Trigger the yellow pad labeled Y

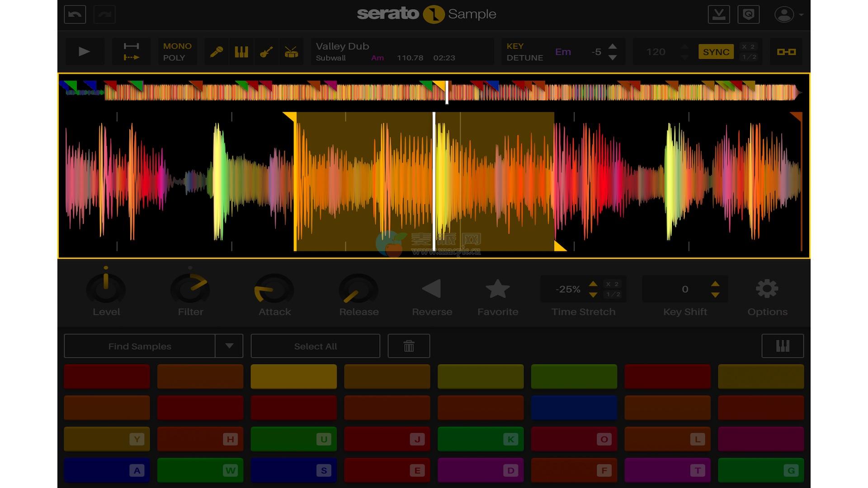click(x=107, y=439)
